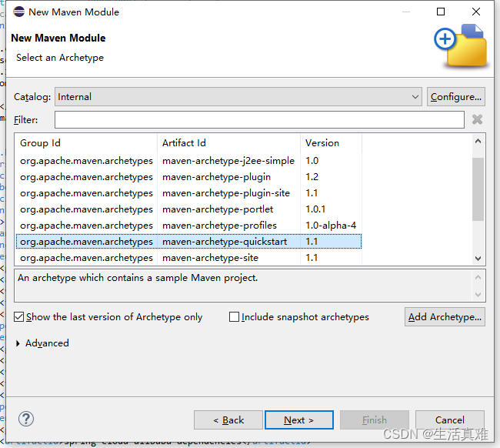The image size is (500, 448).
Task: Cancel the wizard
Action: click(x=450, y=420)
